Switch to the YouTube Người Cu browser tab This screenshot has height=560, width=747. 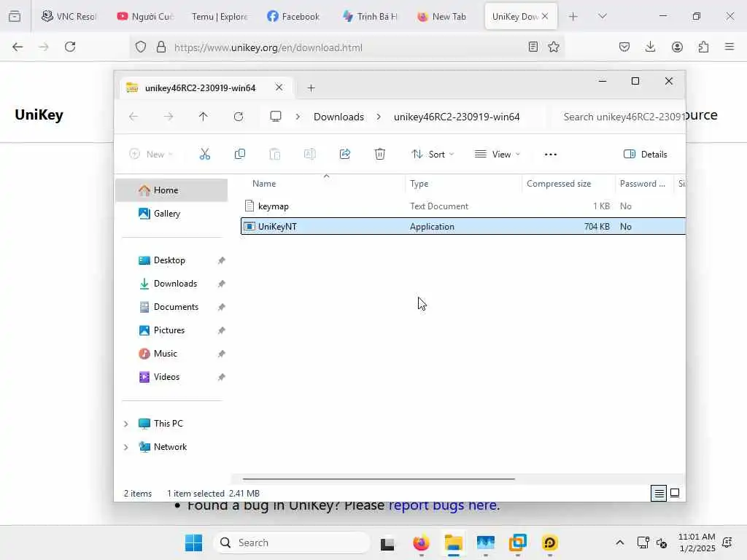click(146, 16)
